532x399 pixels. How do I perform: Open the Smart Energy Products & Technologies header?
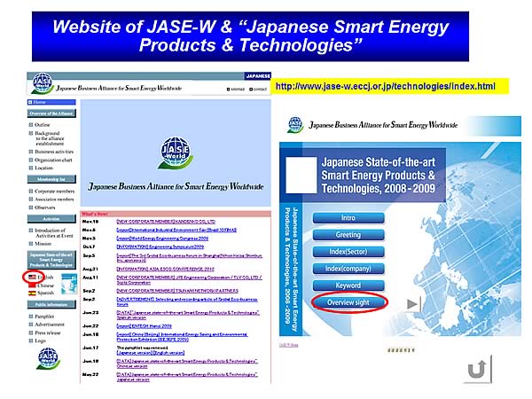pos(51,260)
